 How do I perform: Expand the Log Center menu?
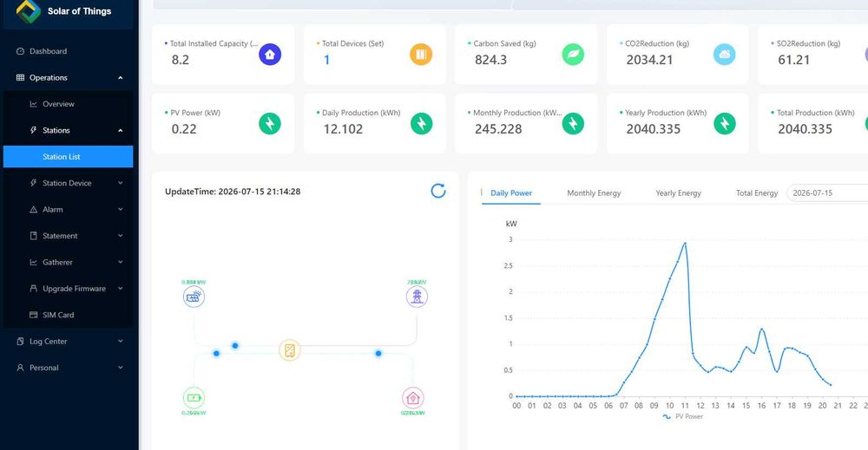pos(68,341)
